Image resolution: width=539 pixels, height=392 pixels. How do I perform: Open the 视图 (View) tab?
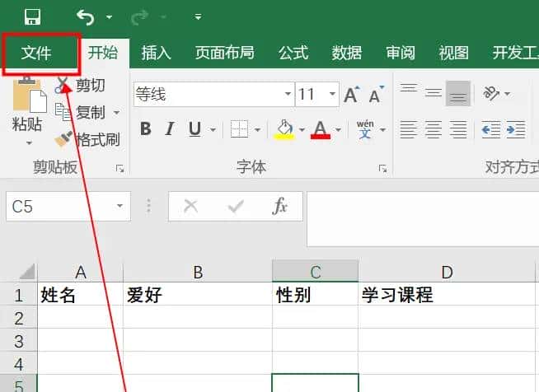click(x=453, y=53)
